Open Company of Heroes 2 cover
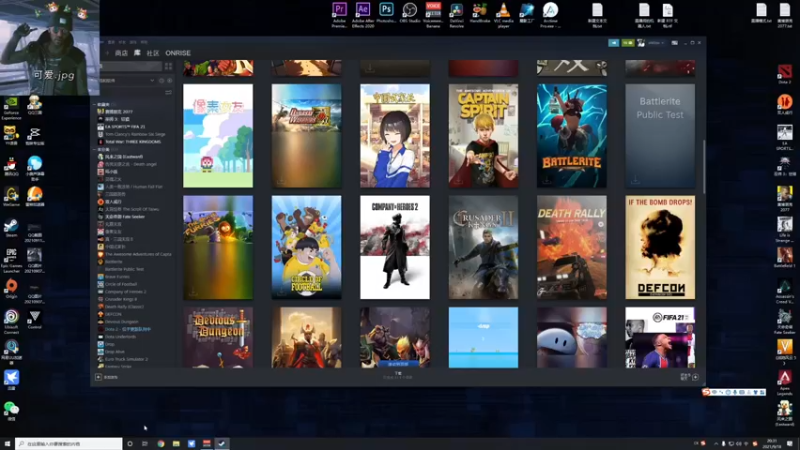The image size is (800, 450). (x=395, y=247)
